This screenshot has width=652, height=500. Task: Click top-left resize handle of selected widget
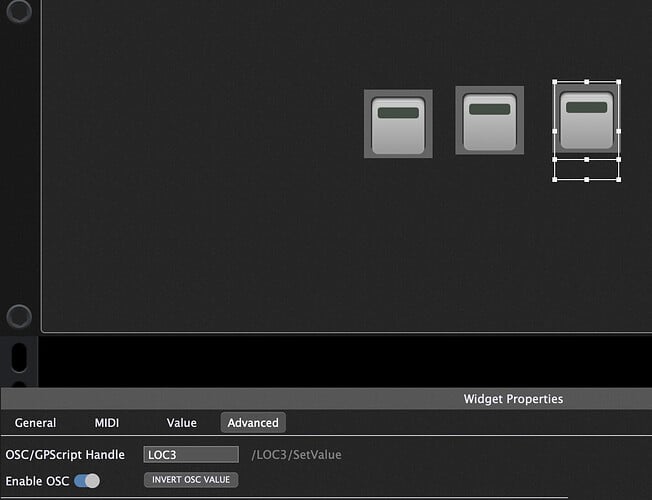tap(555, 83)
